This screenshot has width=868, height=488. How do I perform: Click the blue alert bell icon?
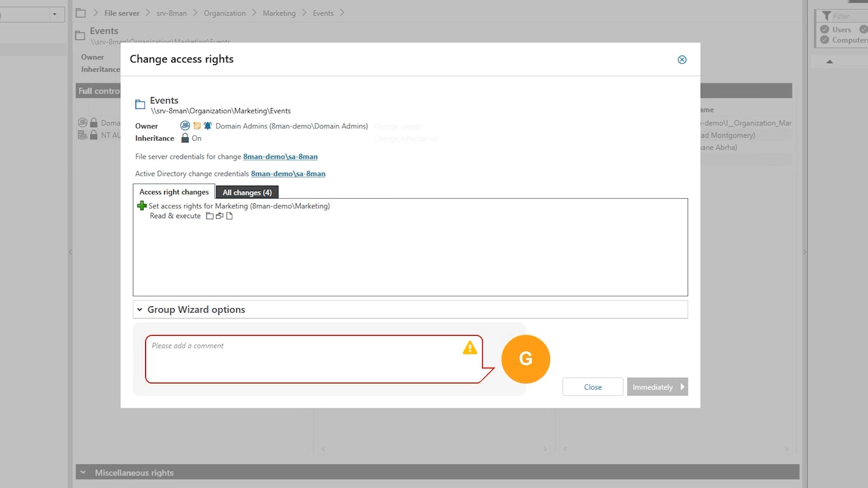(208, 126)
